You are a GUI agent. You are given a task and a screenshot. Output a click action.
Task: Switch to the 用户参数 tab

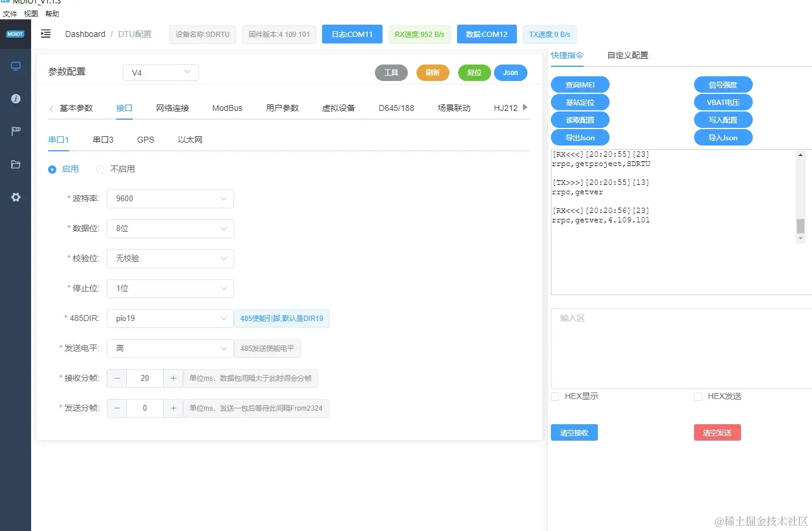point(282,108)
